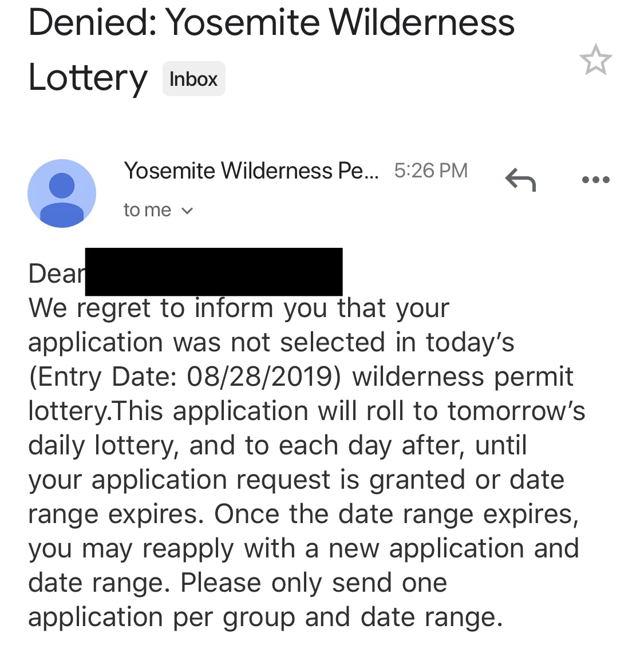The width and height of the screenshot is (644, 657).
Task: Tap the 'to me' recipient text
Action: [x=148, y=210]
